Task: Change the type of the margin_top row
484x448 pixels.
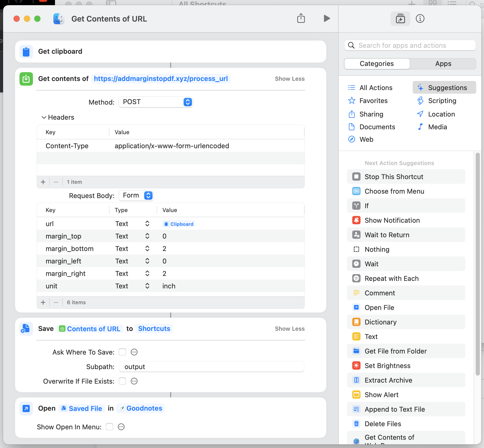Action: point(147,236)
